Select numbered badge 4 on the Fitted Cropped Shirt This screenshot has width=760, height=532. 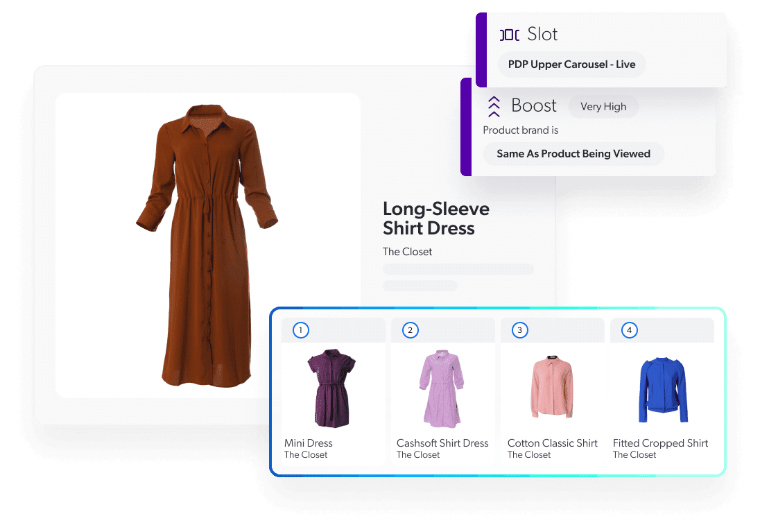(629, 330)
